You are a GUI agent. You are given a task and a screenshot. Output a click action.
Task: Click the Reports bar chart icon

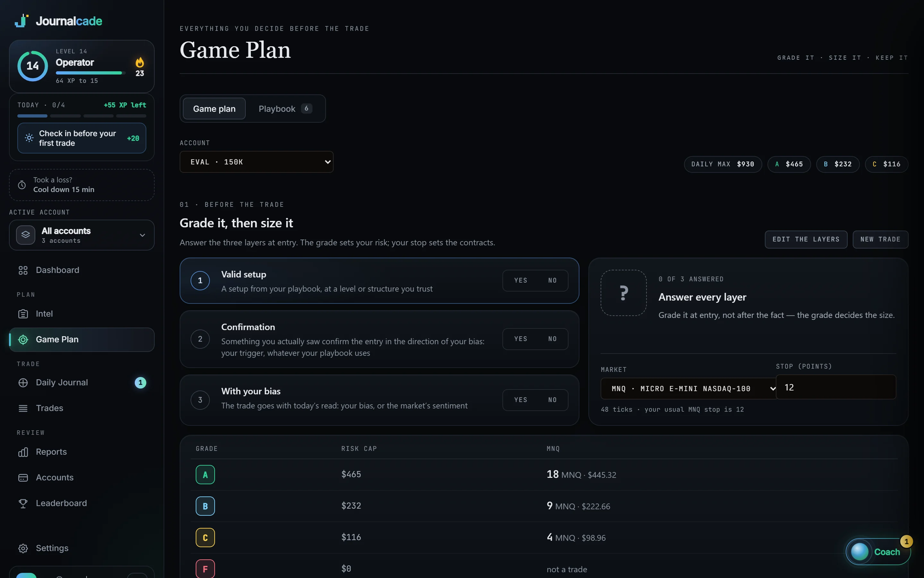(23, 452)
